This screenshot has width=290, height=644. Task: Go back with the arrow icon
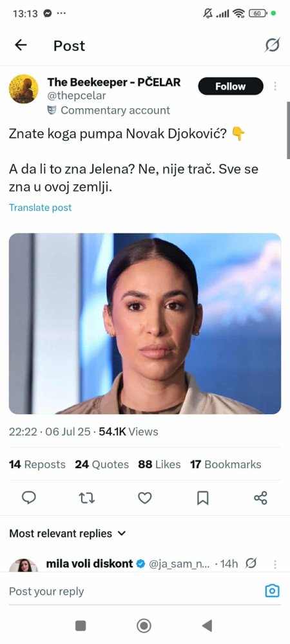click(x=21, y=45)
